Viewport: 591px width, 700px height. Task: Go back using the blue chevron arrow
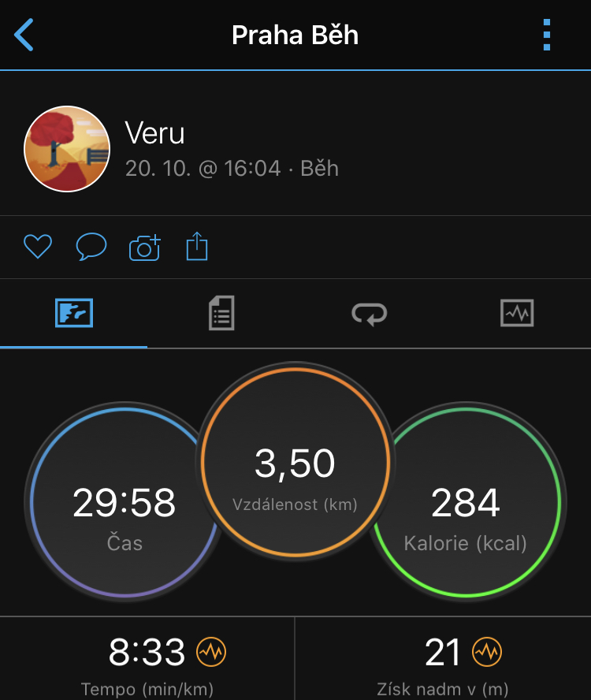[x=24, y=35]
